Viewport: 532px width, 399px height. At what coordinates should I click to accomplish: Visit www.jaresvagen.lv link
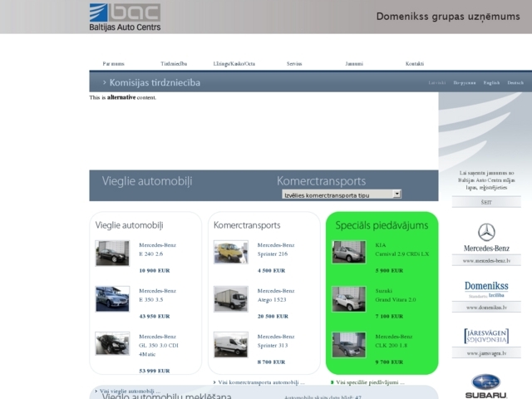(486, 353)
